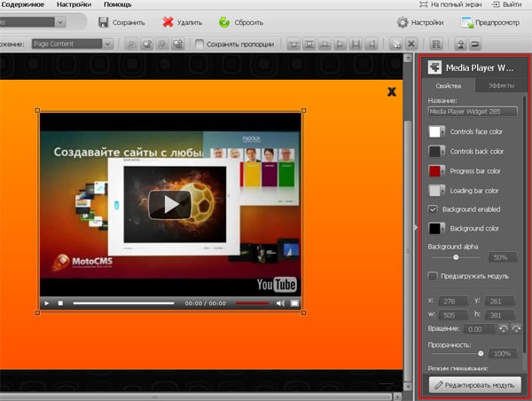The height and width of the screenshot is (401, 532).
Task: Mute audio via the player speaker icon
Action: tap(282, 303)
